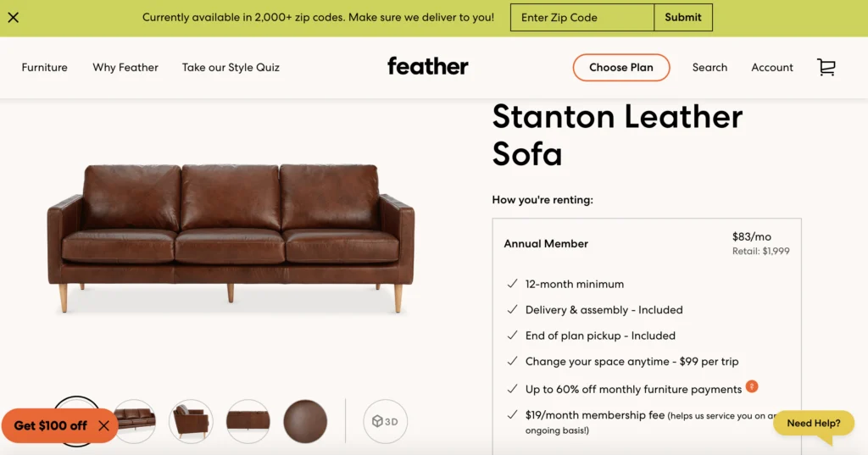Open the Account page
The image size is (868, 455).
tap(772, 68)
